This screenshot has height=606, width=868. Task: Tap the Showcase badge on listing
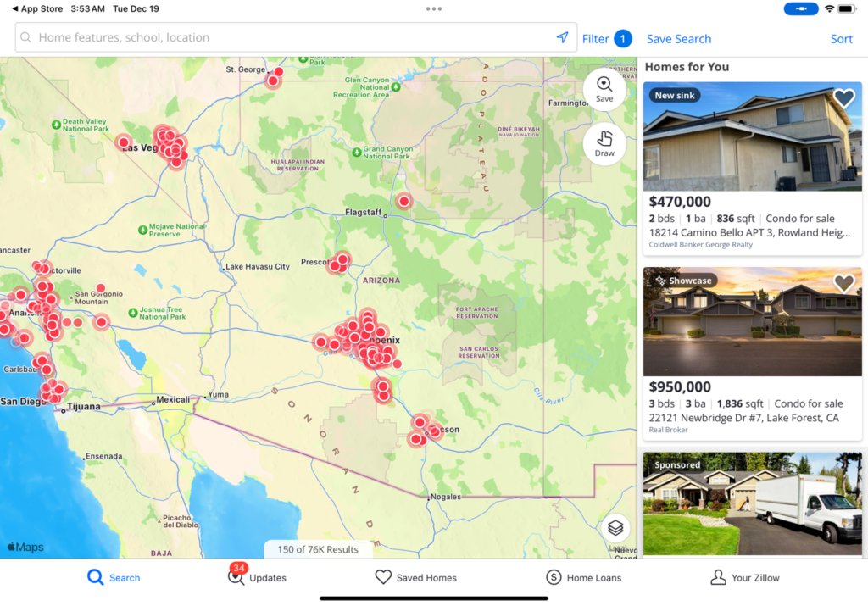tap(683, 281)
